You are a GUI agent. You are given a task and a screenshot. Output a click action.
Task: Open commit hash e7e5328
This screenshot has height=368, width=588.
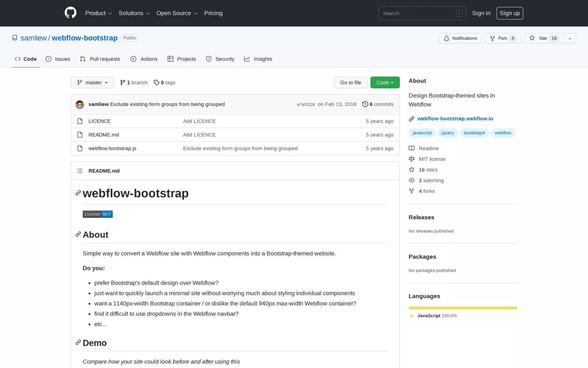(x=306, y=105)
